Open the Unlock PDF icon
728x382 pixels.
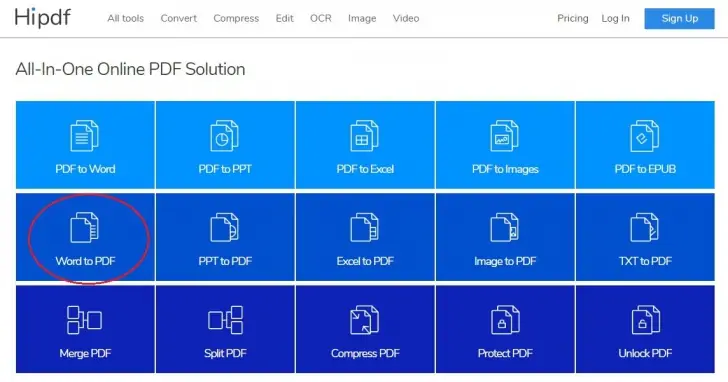tap(645, 320)
